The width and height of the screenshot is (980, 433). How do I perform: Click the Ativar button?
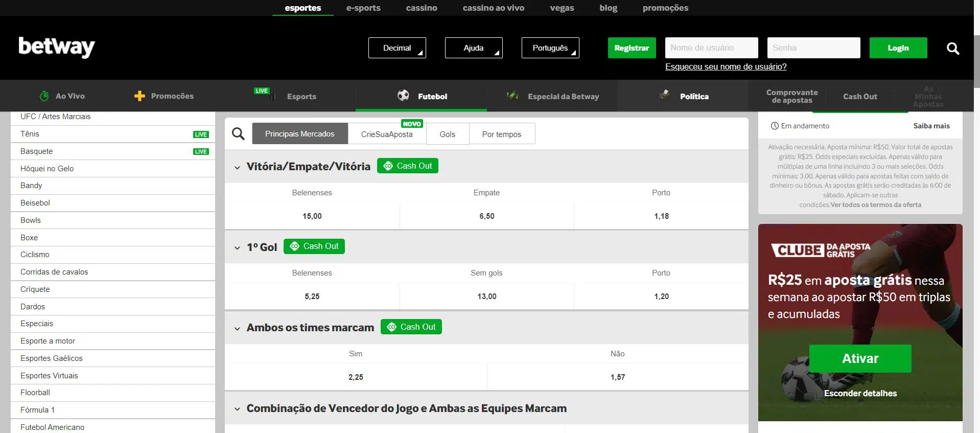[x=860, y=358]
